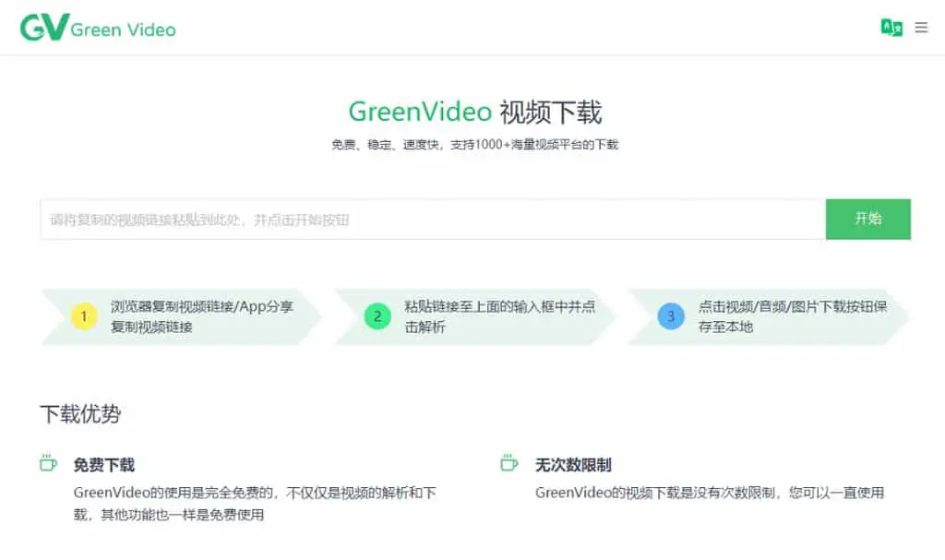Click the GV logo icon
Image resolution: width=945 pixels, height=560 pixels.
click(44, 27)
